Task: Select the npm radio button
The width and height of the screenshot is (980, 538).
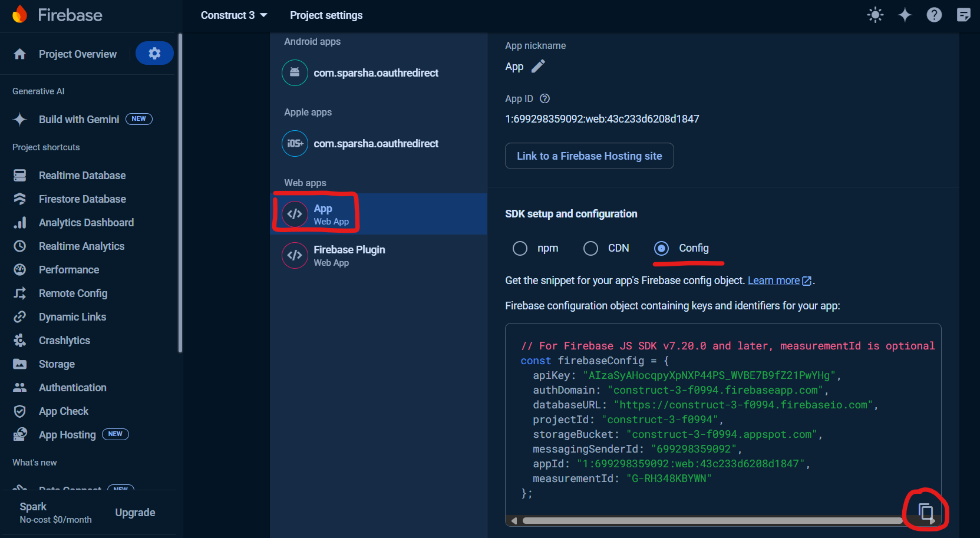Action: (520, 249)
